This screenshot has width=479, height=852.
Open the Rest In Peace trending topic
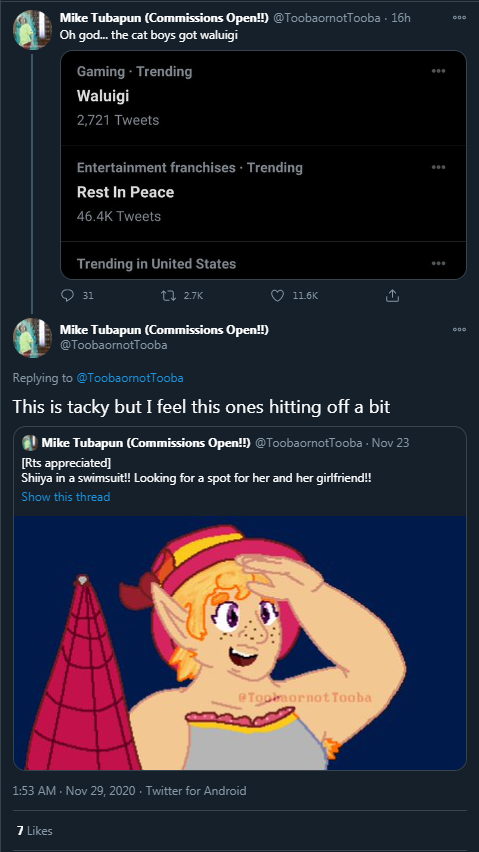(263, 193)
